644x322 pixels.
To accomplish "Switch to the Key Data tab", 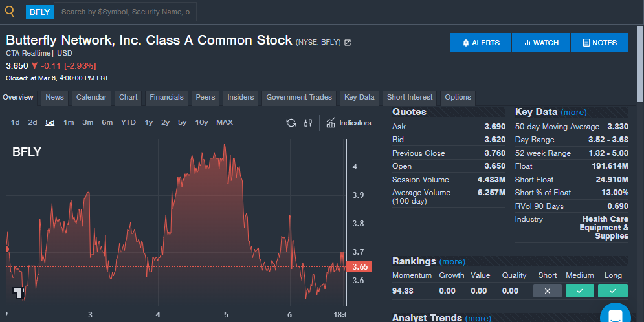I will 359,98.
